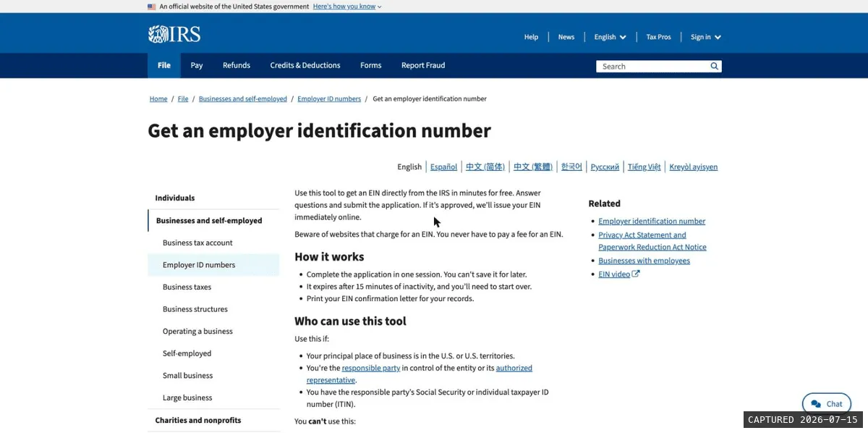Open the Chat bubble button
This screenshot has width=868, height=433.
827,404
